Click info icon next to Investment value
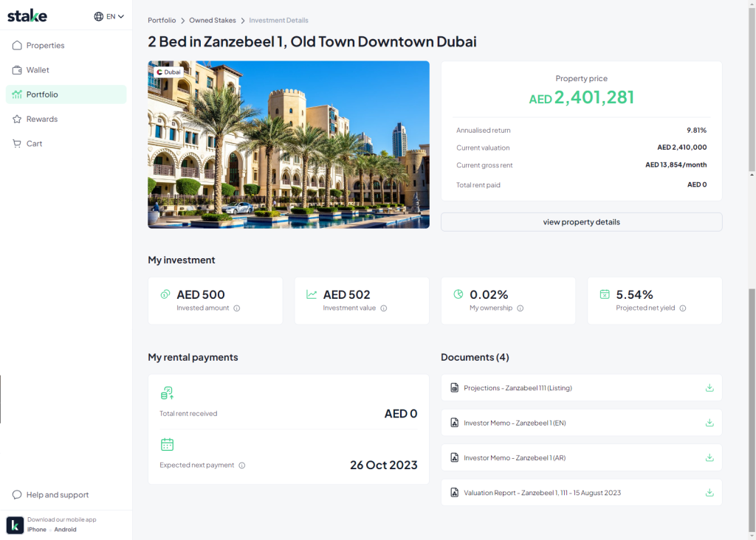Viewport: 756px width, 540px height. click(x=384, y=308)
